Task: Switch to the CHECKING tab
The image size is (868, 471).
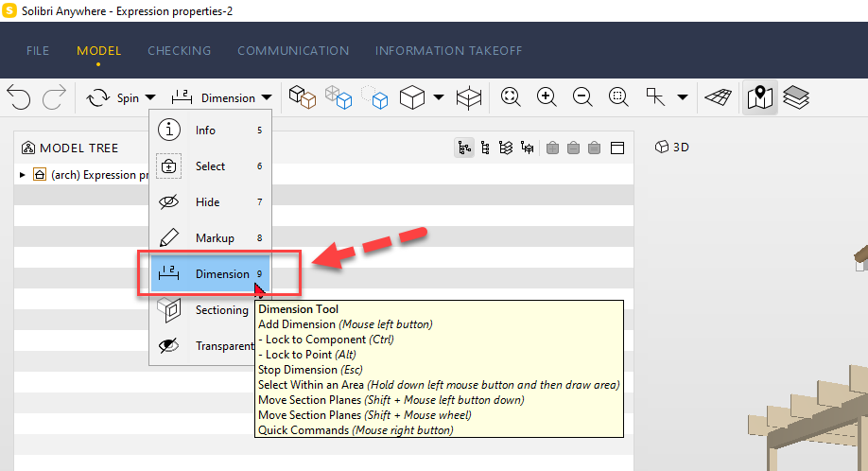Action: coord(179,50)
